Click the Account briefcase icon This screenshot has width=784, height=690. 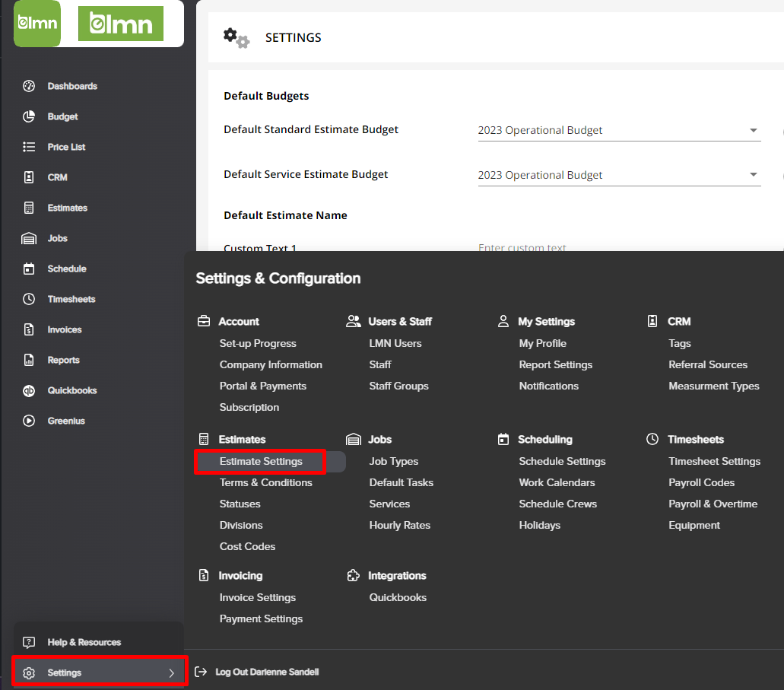click(204, 321)
